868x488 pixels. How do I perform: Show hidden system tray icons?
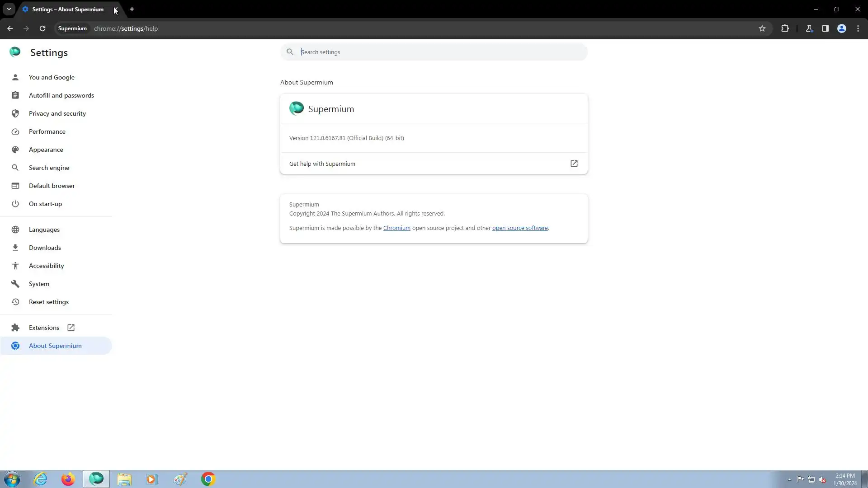[789, 479]
